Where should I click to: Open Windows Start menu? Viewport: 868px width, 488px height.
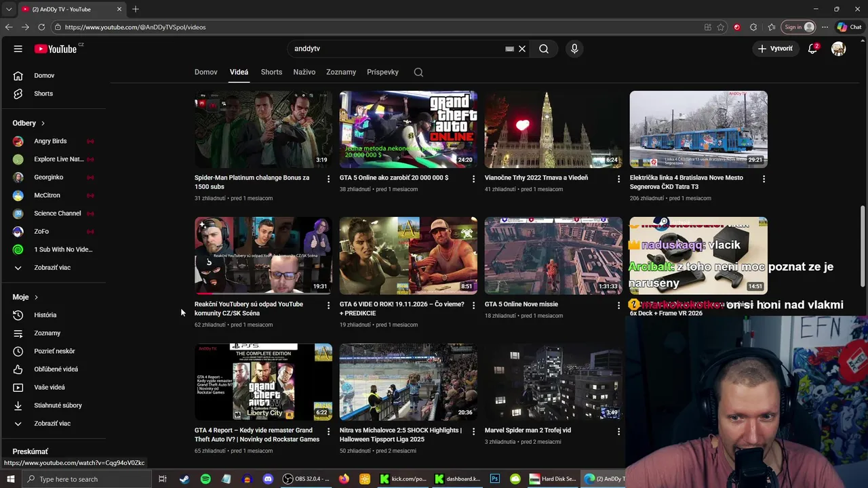(x=10, y=479)
